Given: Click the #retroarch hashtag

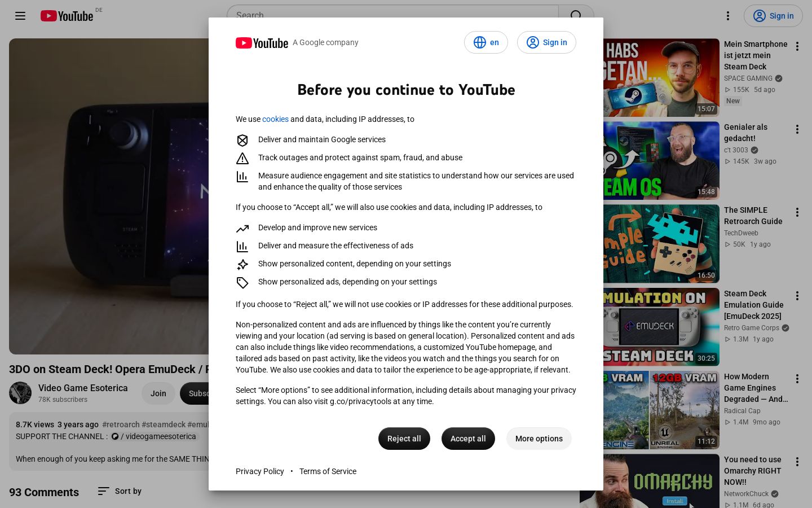Looking at the screenshot, I should 121,424.
